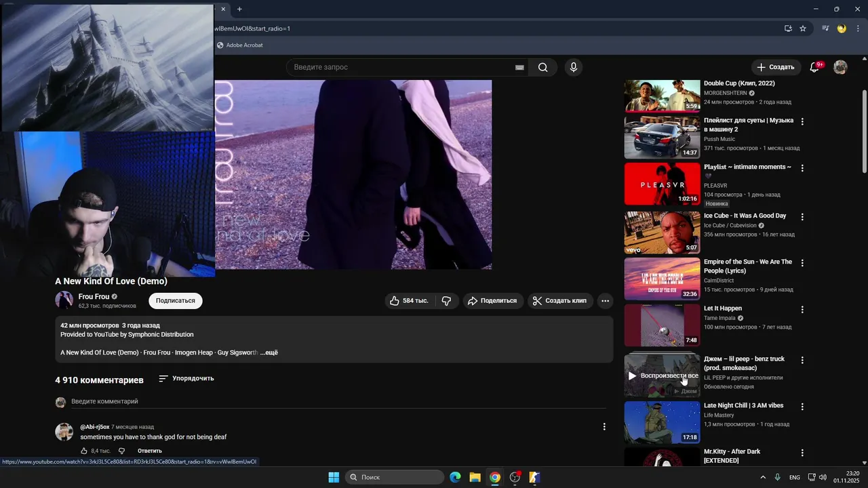
Task: Open options for Mr.Kitty After Dark video
Action: 802,453
